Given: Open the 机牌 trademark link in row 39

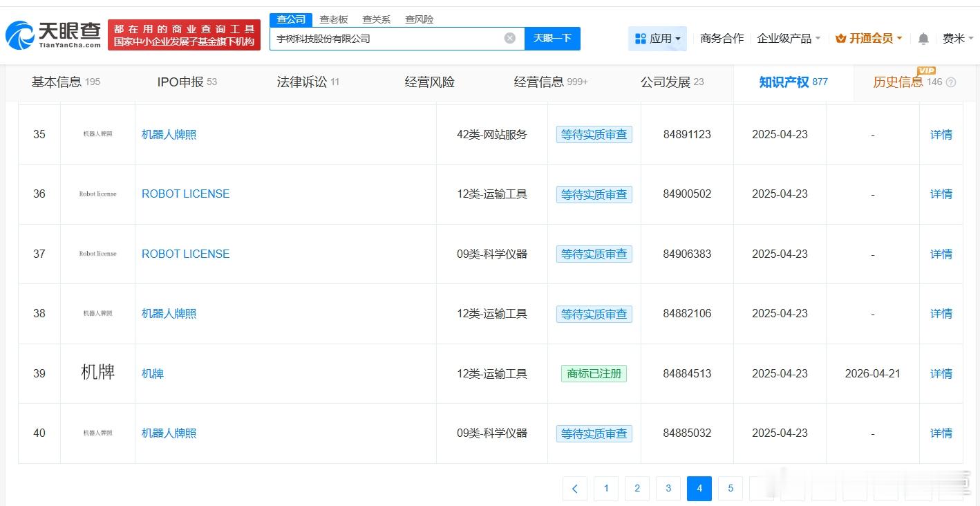Looking at the screenshot, I should tap(153, 374).
